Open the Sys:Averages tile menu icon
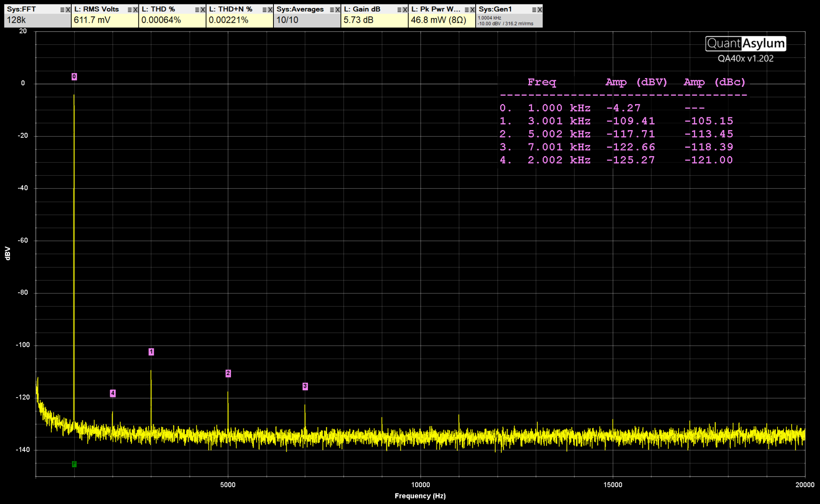Screen dimensions: 820x504 [x=332, y=10]
